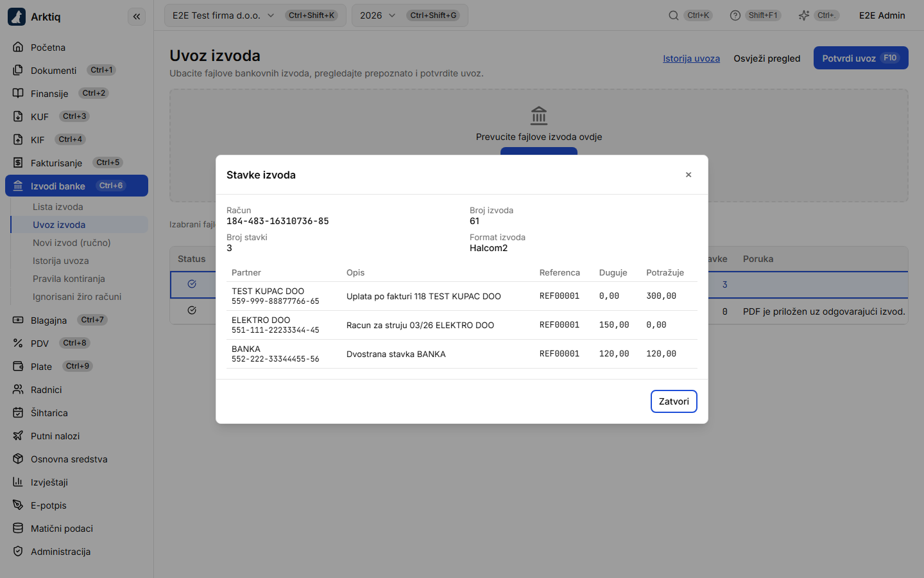The height and width of the screenshot is (578, 924).
Task: Click the Zatvori button in dialog
Action: (x=674, y=401)
